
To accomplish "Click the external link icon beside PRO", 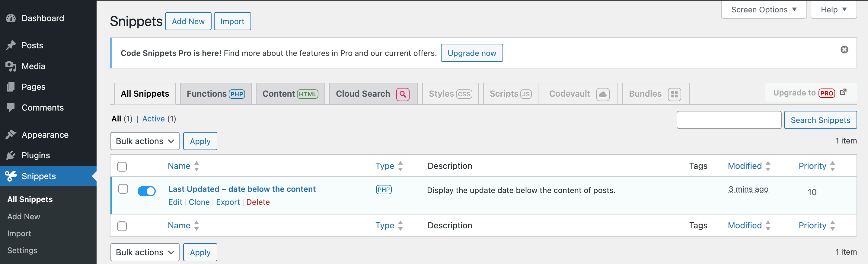I will pos(843,92).
